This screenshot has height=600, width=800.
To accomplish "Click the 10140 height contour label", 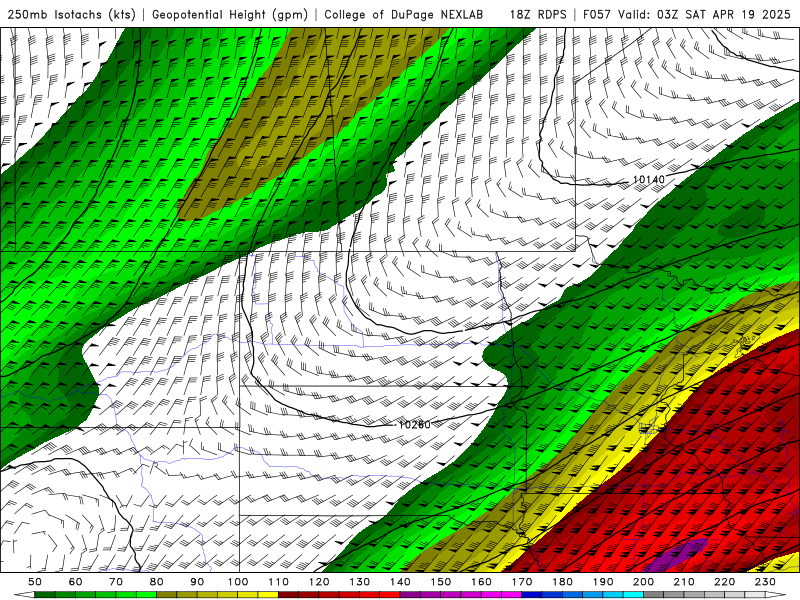I will coord(648,180).
